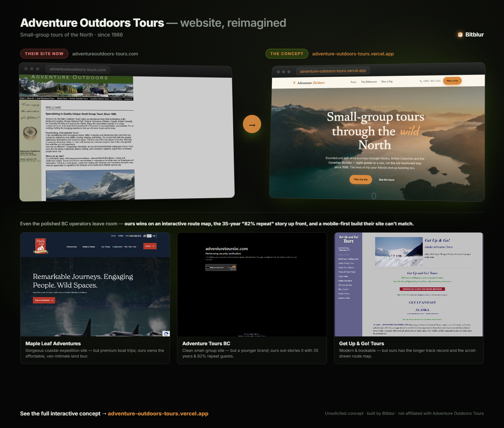Click the 'See the tours' outline button

386,180
